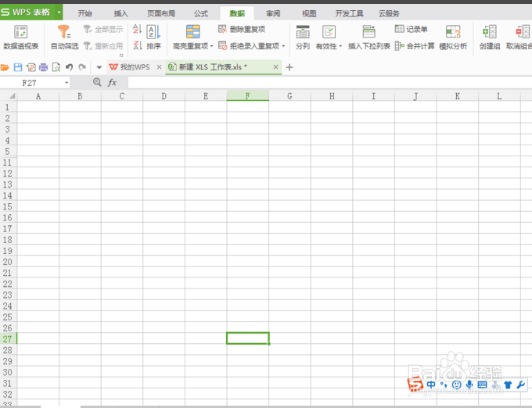This screenshot has height=408, width=532.
Task: Click the fx insert function button
Action: tap(112, 82)
